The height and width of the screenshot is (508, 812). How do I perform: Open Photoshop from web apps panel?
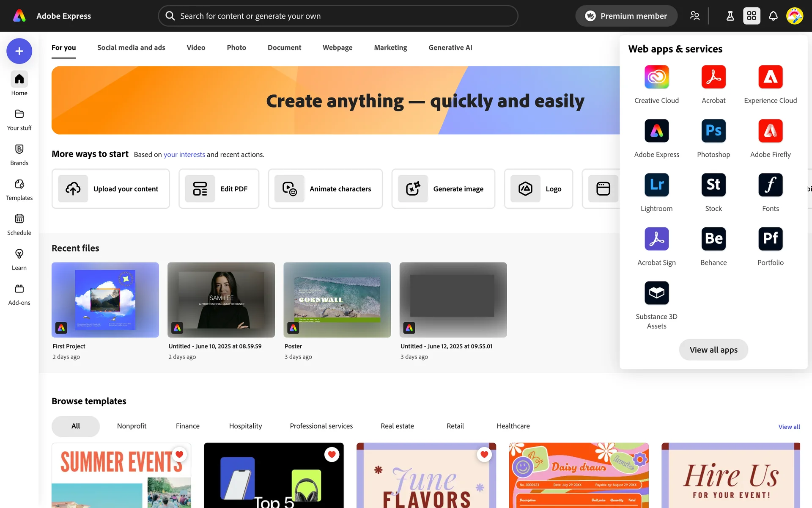pos(713,131)
